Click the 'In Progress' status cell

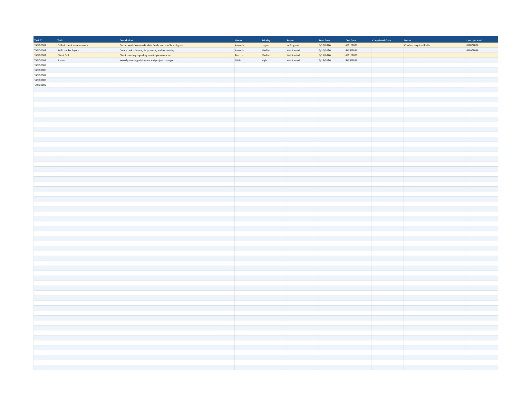[x=302, y=45]
